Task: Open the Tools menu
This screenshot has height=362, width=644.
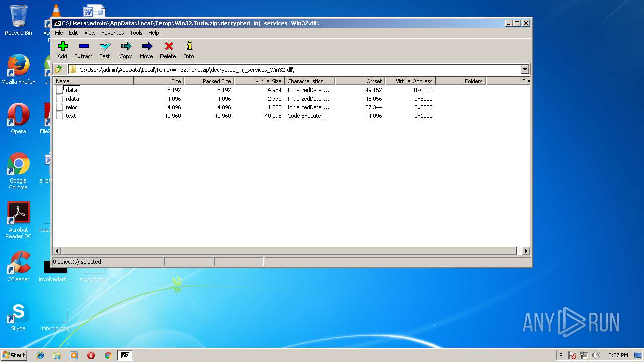Action: click(136, 33)
